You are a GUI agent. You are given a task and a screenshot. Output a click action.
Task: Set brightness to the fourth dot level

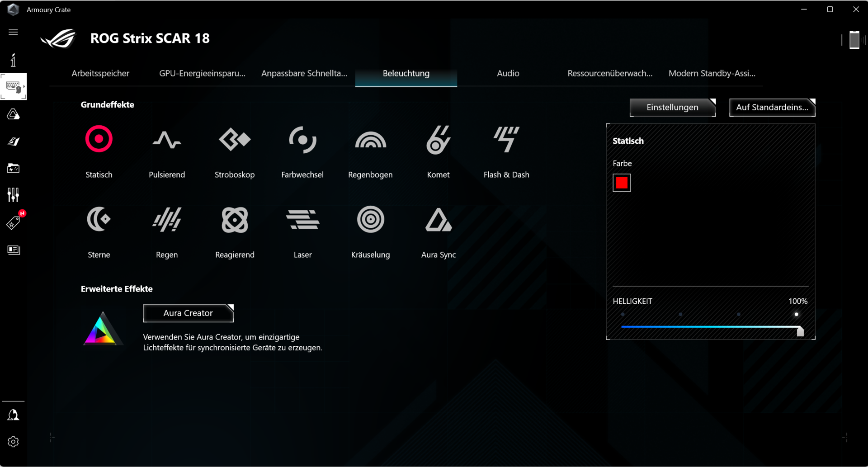click(797, 314)
